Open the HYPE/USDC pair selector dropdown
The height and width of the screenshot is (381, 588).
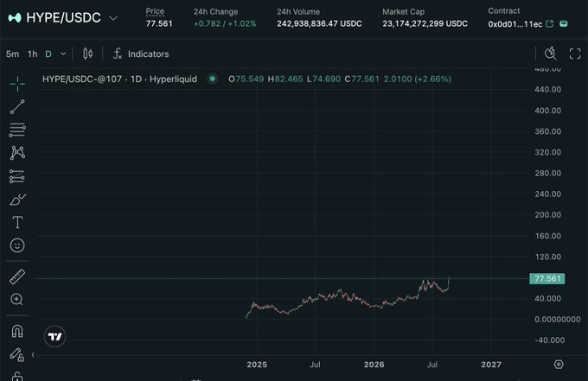coord(113,17)
